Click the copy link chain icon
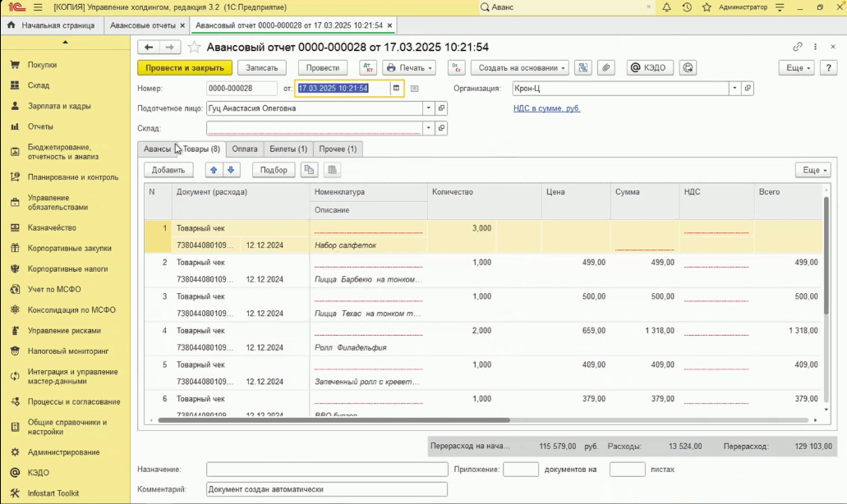 tap(797, 48)
